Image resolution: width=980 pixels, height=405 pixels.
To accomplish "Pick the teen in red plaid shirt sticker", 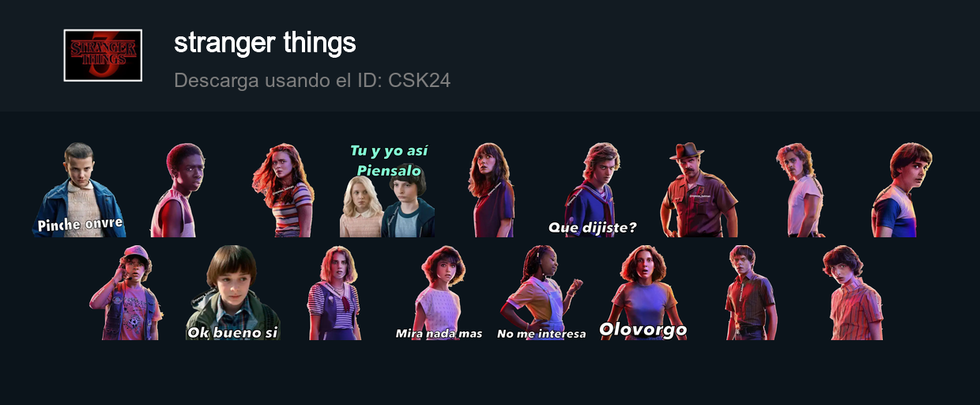I will click(x=749, y=293).
